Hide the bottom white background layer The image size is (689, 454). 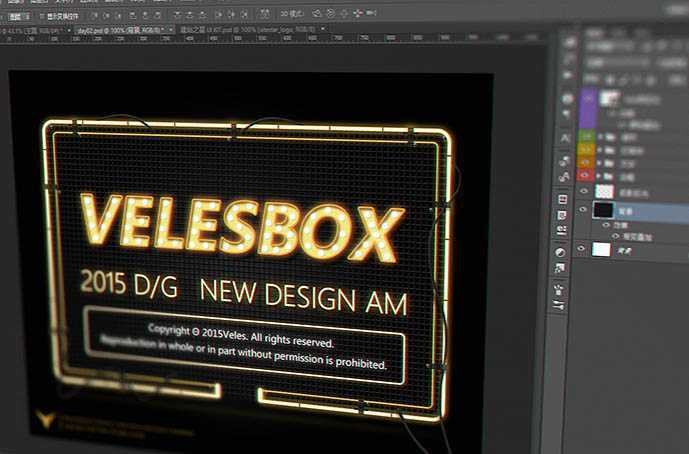pyautogui.click(x=581, y=249)
